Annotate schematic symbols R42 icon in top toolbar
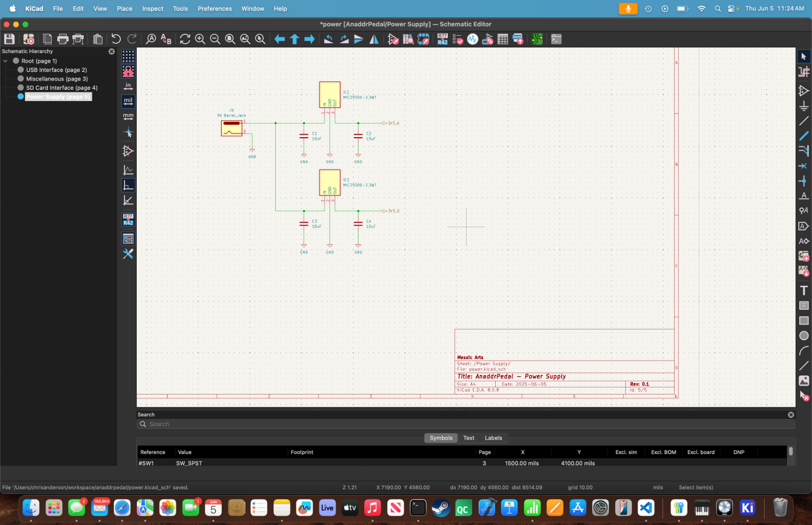 pos(442,39)
